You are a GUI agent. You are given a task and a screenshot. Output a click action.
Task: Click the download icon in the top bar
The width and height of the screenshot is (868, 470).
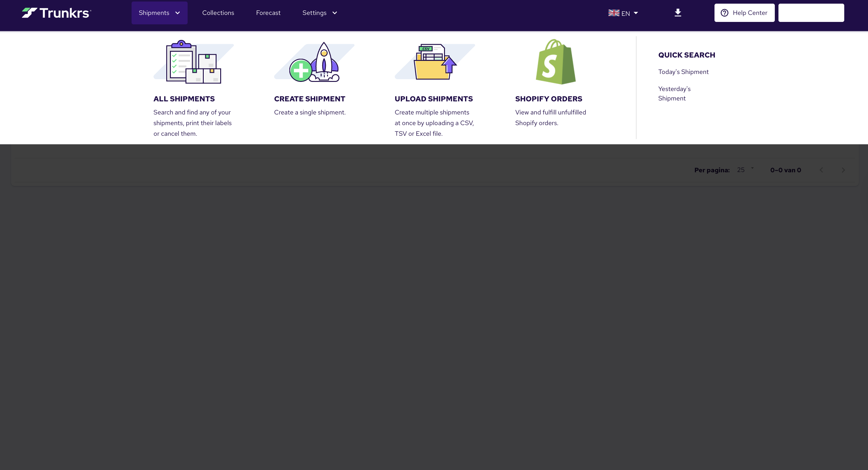click(x=678, y=13)
